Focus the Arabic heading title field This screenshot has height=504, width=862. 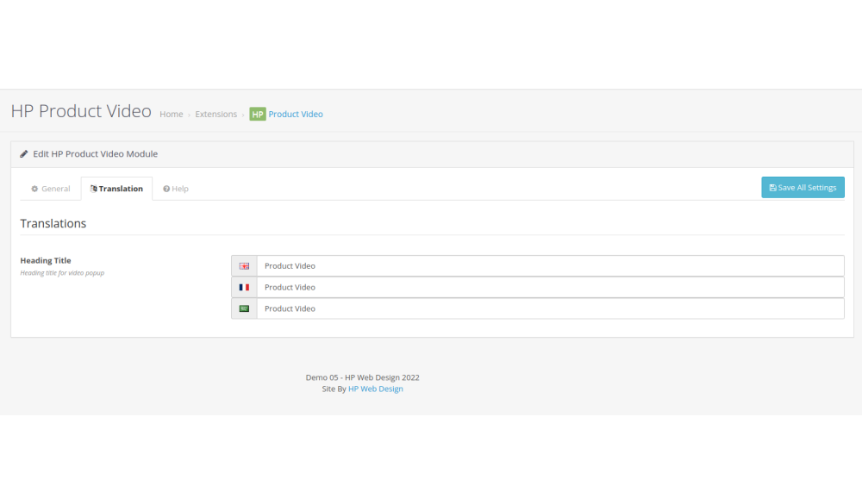(550, 308)
